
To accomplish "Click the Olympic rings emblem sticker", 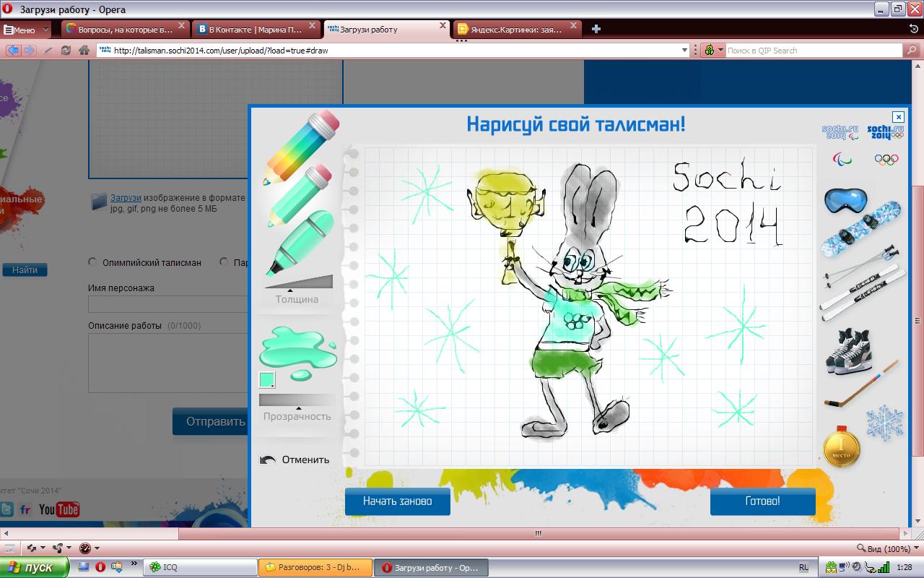I will [x=886, y=160].
